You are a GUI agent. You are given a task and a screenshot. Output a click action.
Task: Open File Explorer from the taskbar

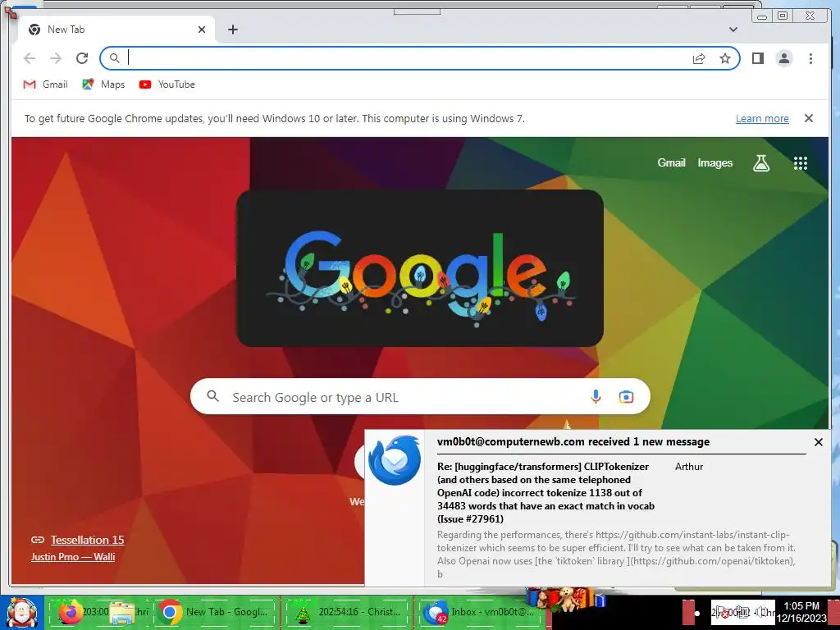point(122,612)
